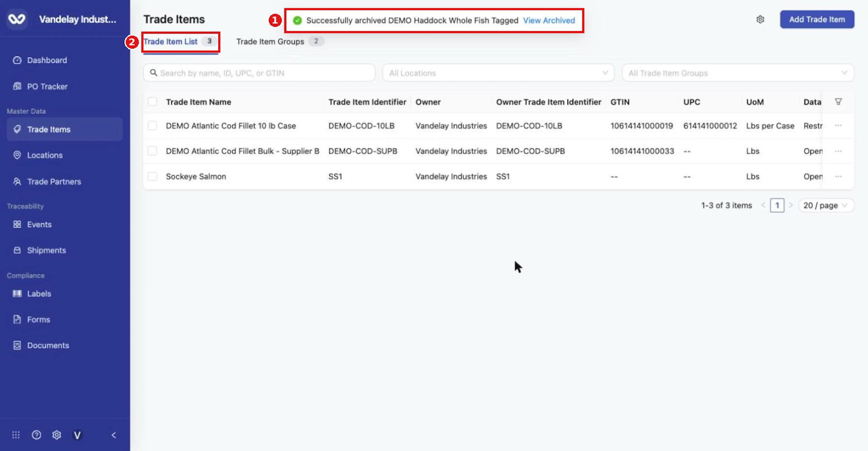Switch to the Trade Item Groups tab
Screen dimensions: 868x451
(280, 41)
